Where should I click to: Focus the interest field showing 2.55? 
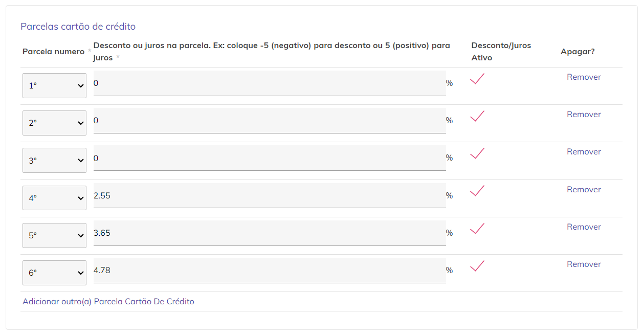[x=269, y=196]
